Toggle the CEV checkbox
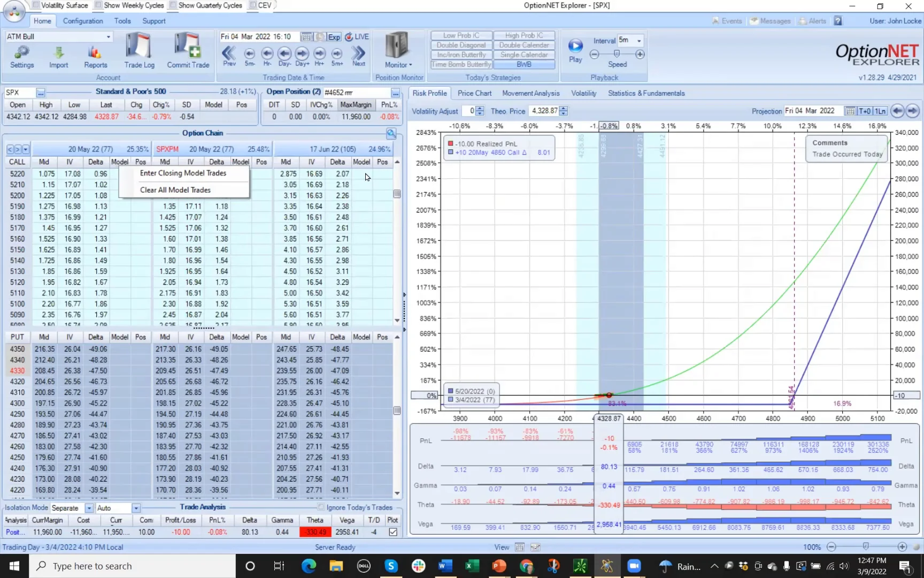Screen dimensions: 924x578 pyautogui.click(x=252, y=5)
